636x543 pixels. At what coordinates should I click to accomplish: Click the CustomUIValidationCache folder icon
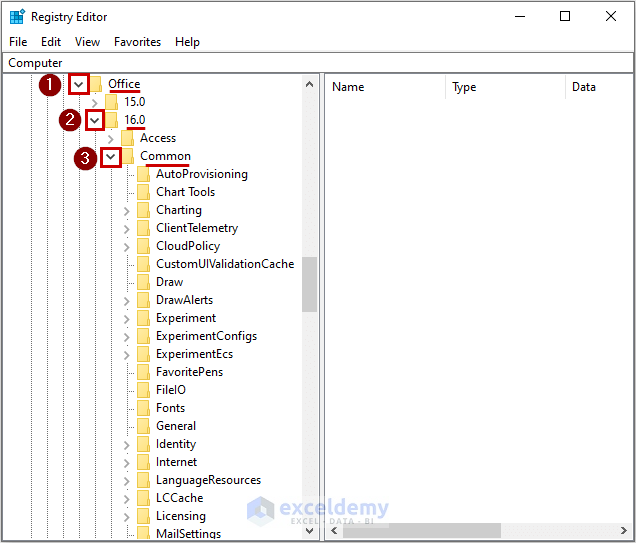[x=143, y=264]
